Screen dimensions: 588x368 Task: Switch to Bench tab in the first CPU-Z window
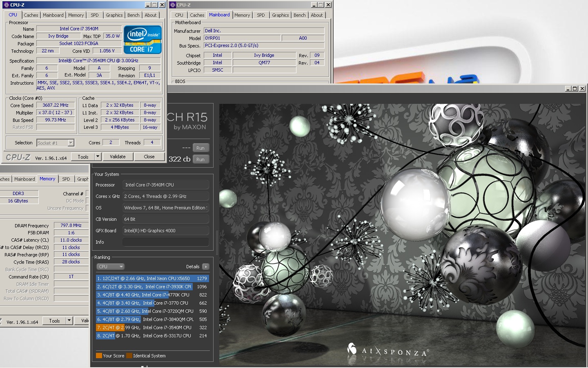[x=134, y=15]
